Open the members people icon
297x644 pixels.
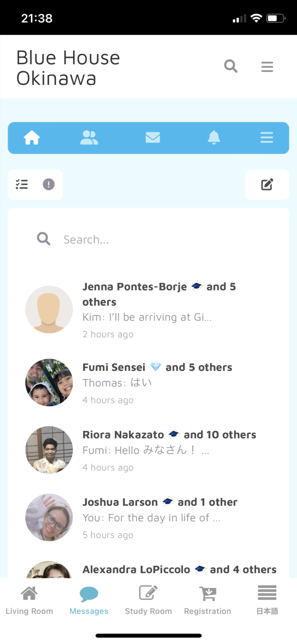pyautogui.click(x=89, y=137)
